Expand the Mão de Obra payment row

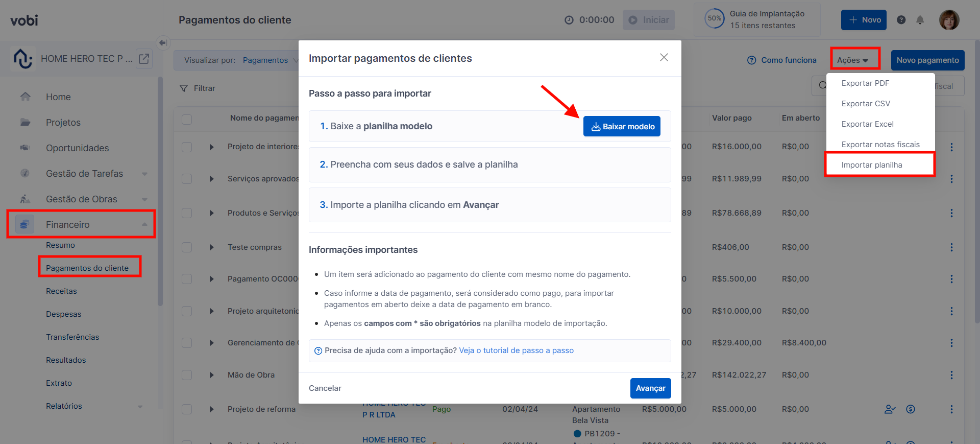[211, 375]
